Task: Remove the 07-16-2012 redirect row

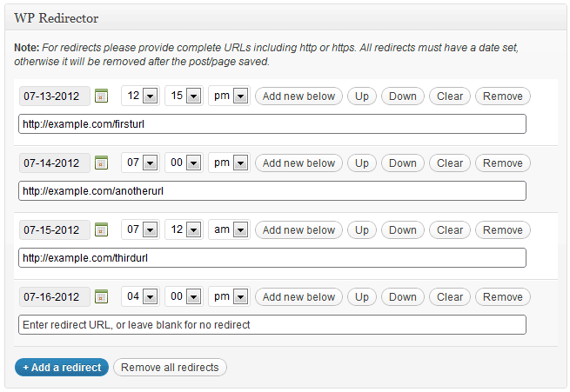Action: [x=503, y=296]
